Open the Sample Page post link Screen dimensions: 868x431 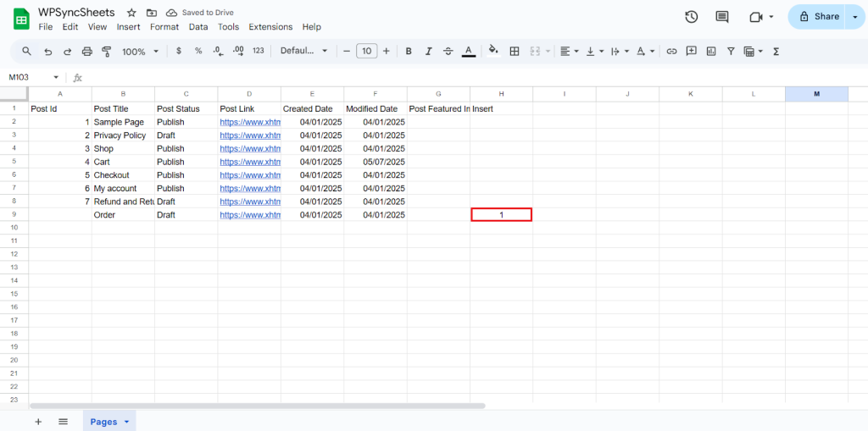point(250,122)
